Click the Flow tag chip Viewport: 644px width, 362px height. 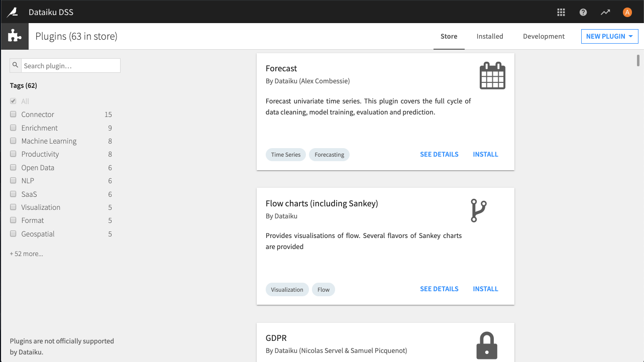[x=324, y=290]
